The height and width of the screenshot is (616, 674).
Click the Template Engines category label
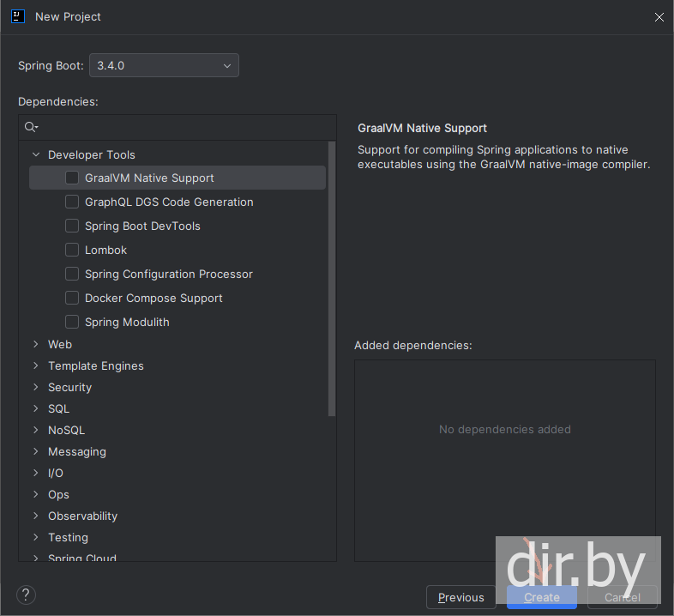click(x=96, y=365)
